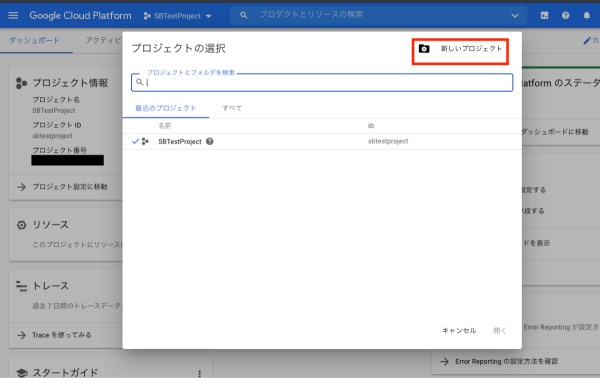
Task: Open the hamburger navigation menu
Action: (x=13, y=15)
